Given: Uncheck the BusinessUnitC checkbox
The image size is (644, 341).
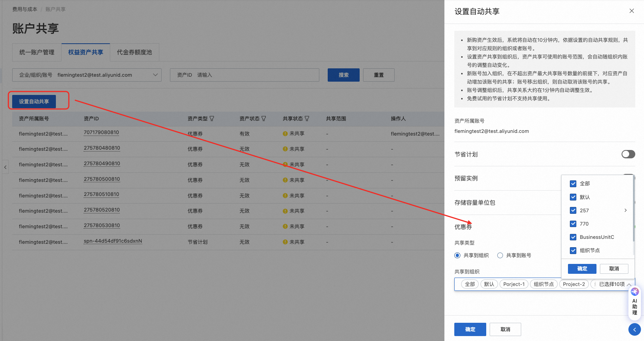Looking at the screenshot, I should [x=573, y=237].
